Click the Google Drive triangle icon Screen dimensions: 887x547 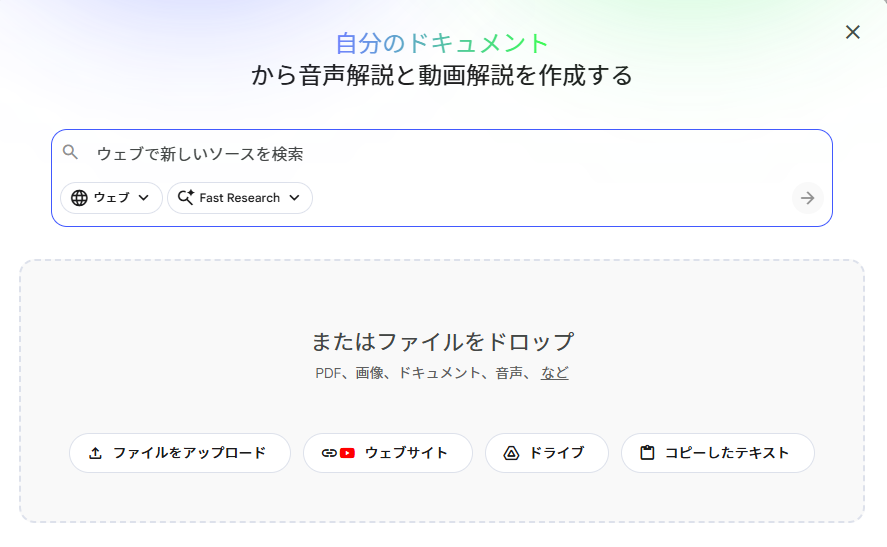[x=510, y=453]
